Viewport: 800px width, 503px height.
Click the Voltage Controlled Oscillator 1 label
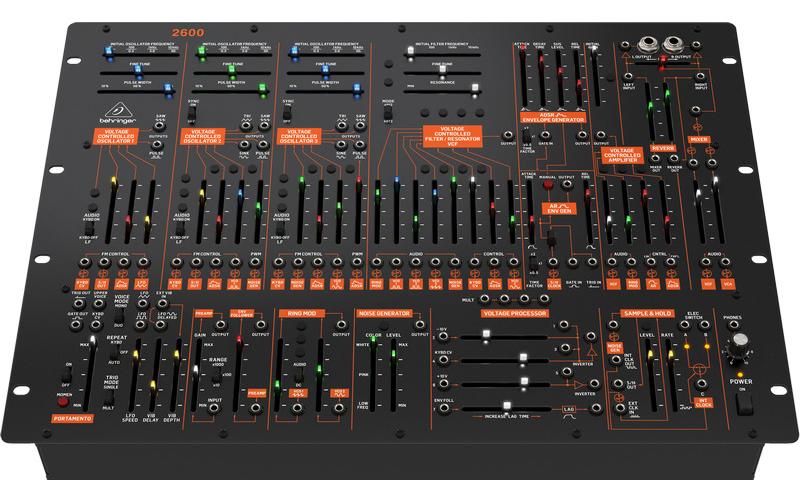116,136
